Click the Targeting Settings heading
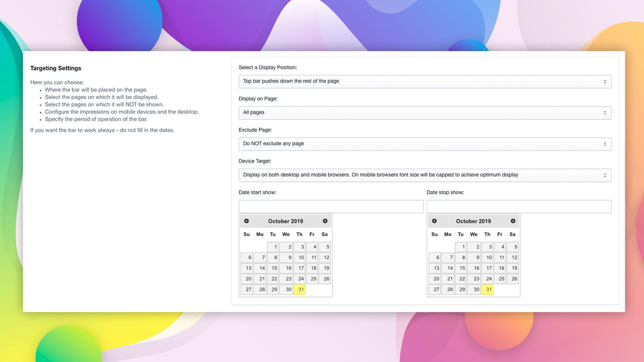The width and height of the screenshot is (644, 362). tap(56, 68)
